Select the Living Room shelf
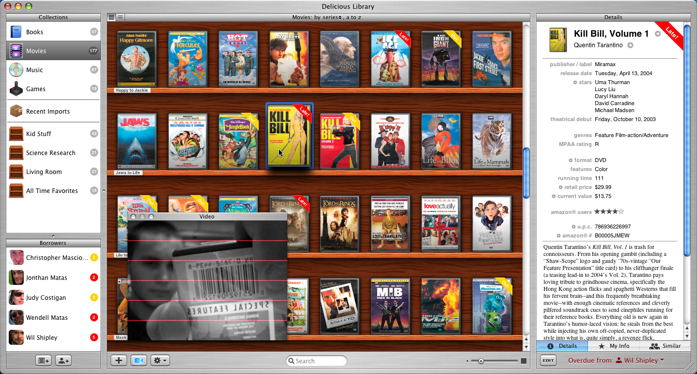The width and height of the screenshot is (697, 374). tap(53, 172)
